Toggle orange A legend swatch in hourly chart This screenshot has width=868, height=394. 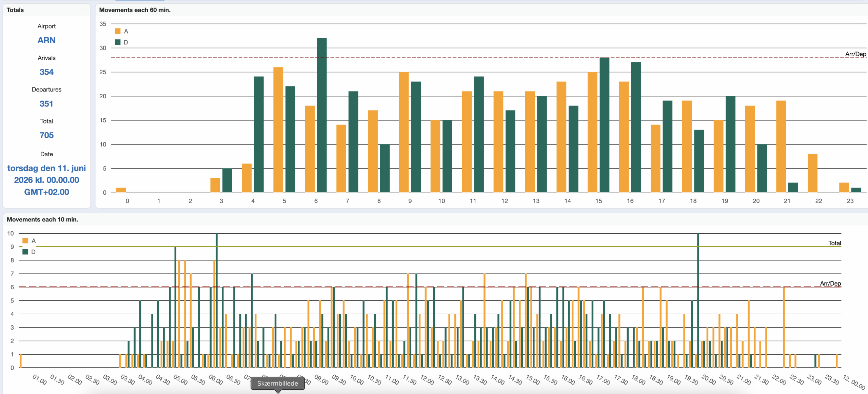118,31
